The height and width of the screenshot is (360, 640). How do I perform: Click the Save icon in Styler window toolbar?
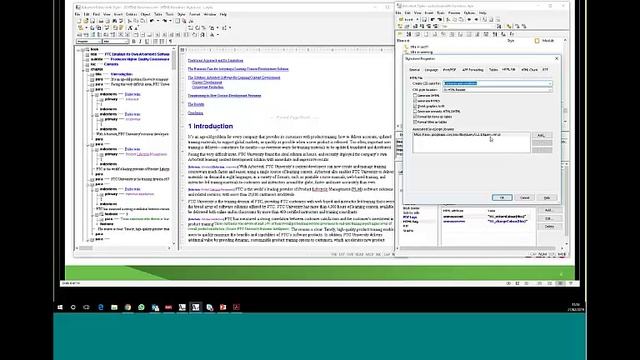coord(424,20)
